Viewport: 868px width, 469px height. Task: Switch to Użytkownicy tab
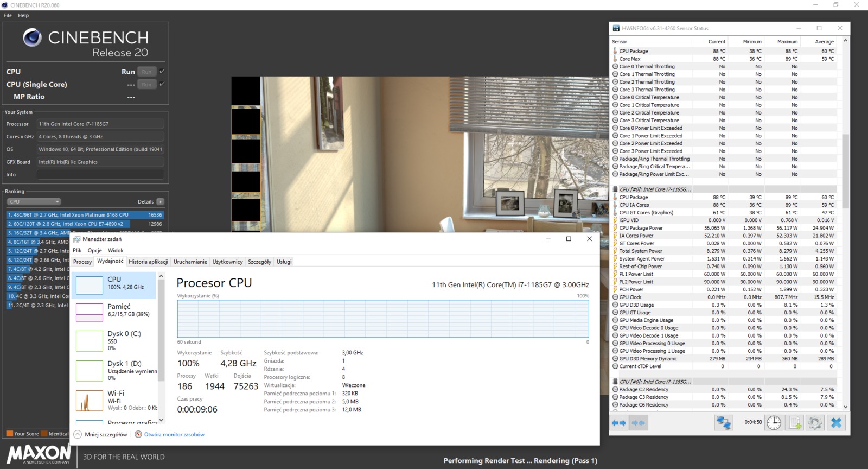click(x=227, y=262)
